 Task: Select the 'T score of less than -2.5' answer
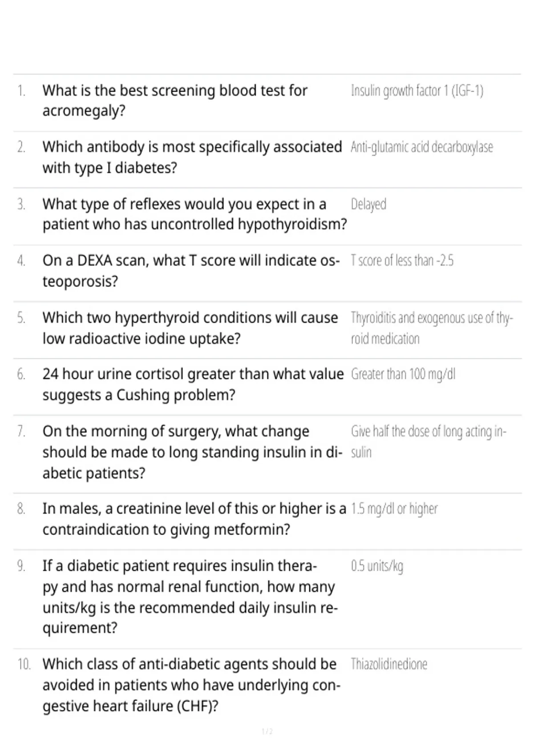point(402,261)
